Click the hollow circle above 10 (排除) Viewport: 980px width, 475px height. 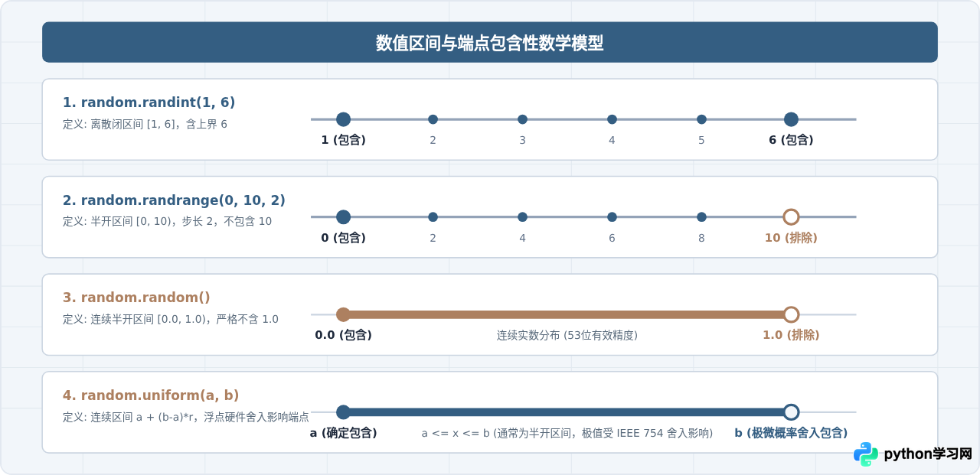[x=791, y=217]
